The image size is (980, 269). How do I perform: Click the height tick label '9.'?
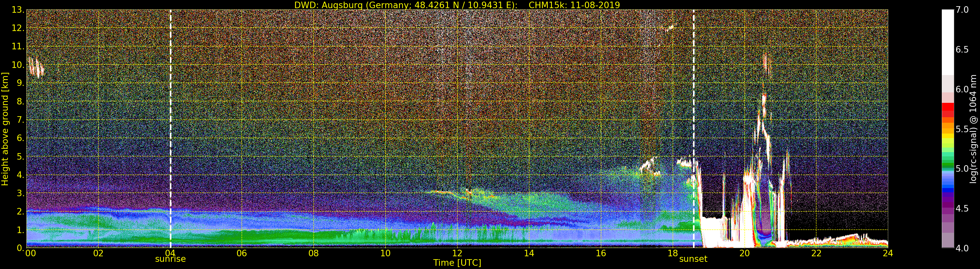point(20,83)
